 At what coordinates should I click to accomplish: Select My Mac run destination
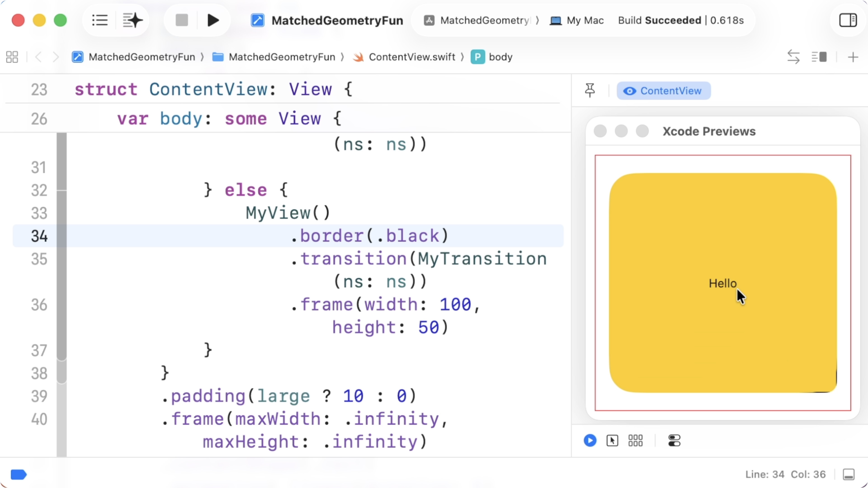(577, 20)
